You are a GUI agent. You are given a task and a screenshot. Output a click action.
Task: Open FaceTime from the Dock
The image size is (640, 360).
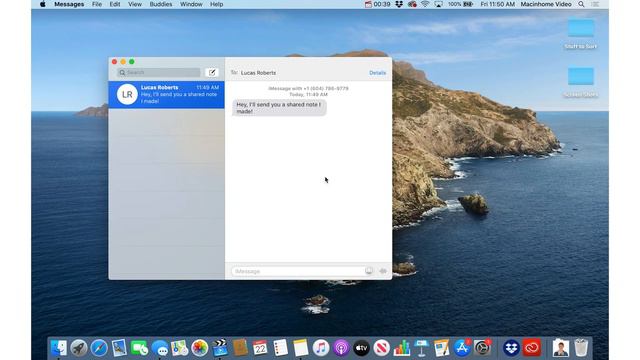[x=139, y=348]
